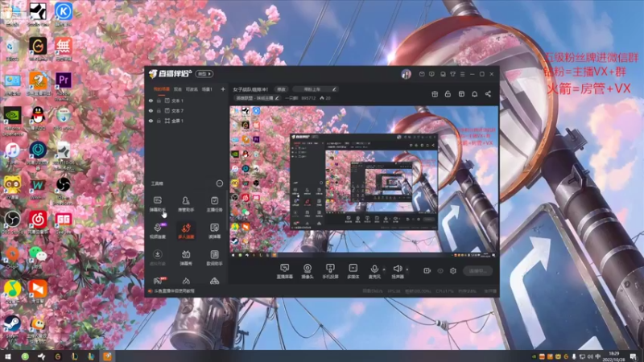644x362 pixels.
Task: Toggle the preview eye icon in the bottom bar
Action: coord(440,271)
